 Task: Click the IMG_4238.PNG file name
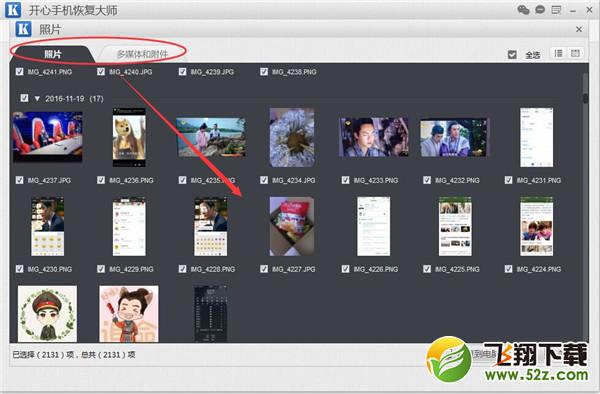pyautogui.click(x=294, y=72)
